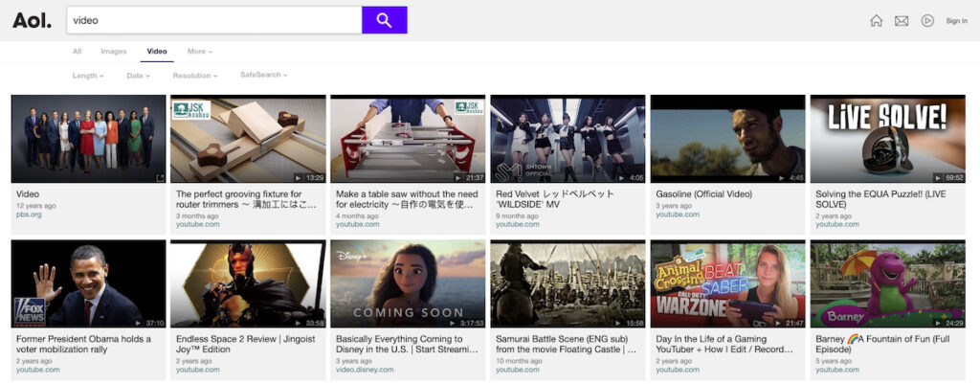Click title 'Gasoline (Official Video)'
Image resolution: width=980 pixels, height=384 pixels.
coord(703,194)
